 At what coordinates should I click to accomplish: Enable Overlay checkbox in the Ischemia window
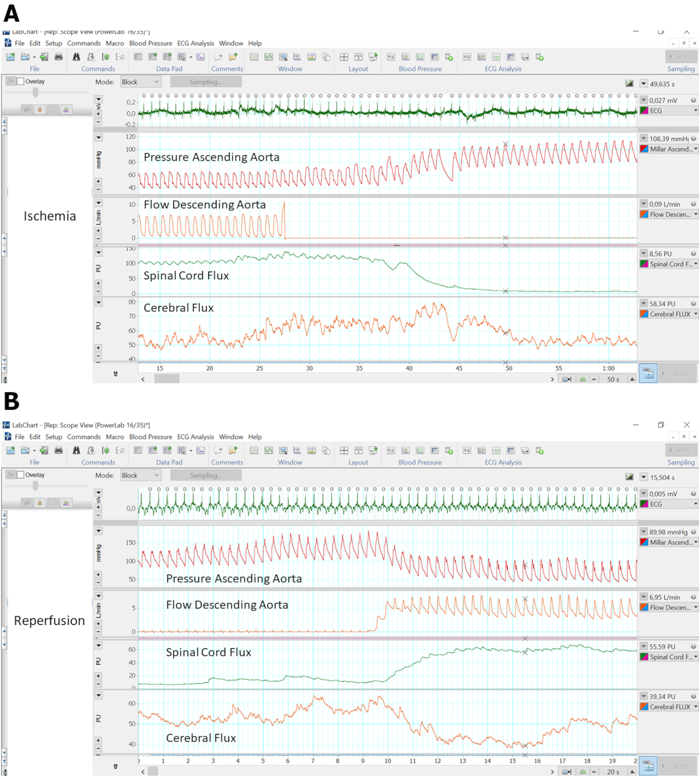tap(21, 81)
